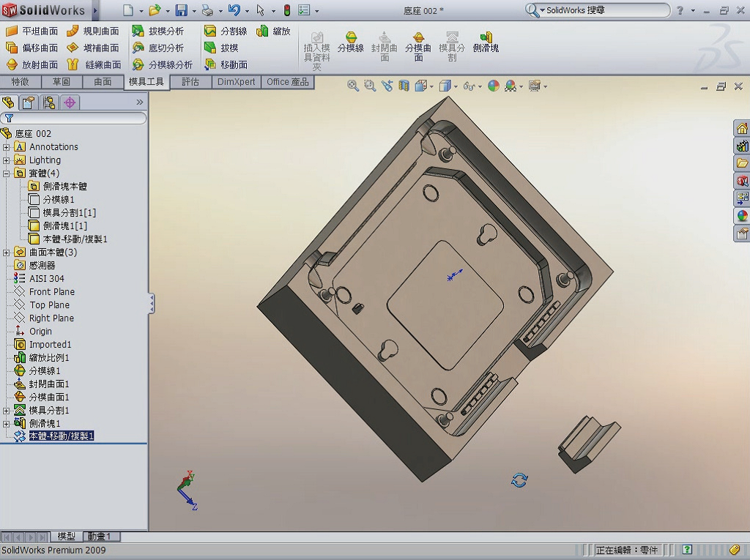
Task: Expand the 模具分割1 feature node
Action: pos(6,411)
